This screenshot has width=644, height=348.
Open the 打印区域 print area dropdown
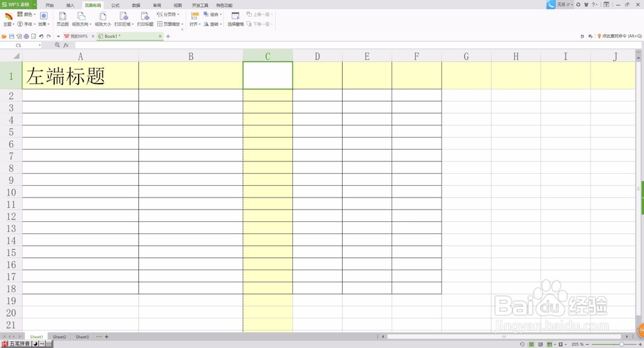click(x=124, y=19)
